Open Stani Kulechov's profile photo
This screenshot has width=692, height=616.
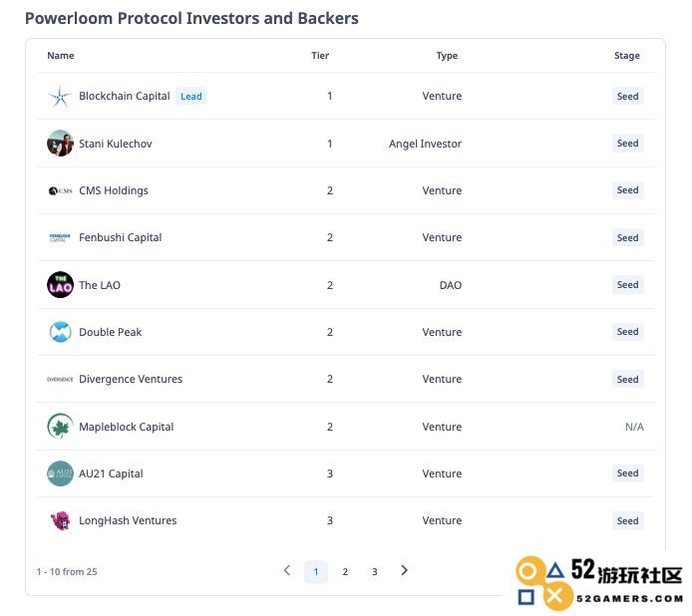pyautogui.click(x=60, y=143)
